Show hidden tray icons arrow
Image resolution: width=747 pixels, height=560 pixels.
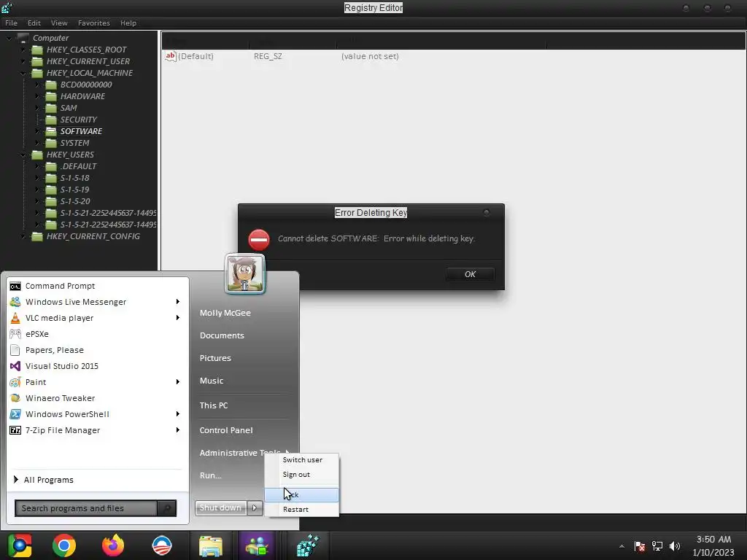click(622, 546)
